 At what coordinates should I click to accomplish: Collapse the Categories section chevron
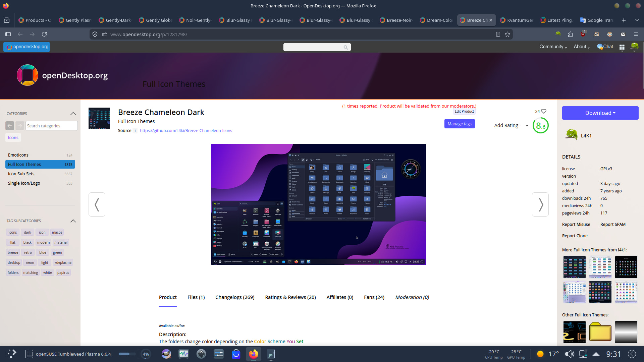click(73, 114)
